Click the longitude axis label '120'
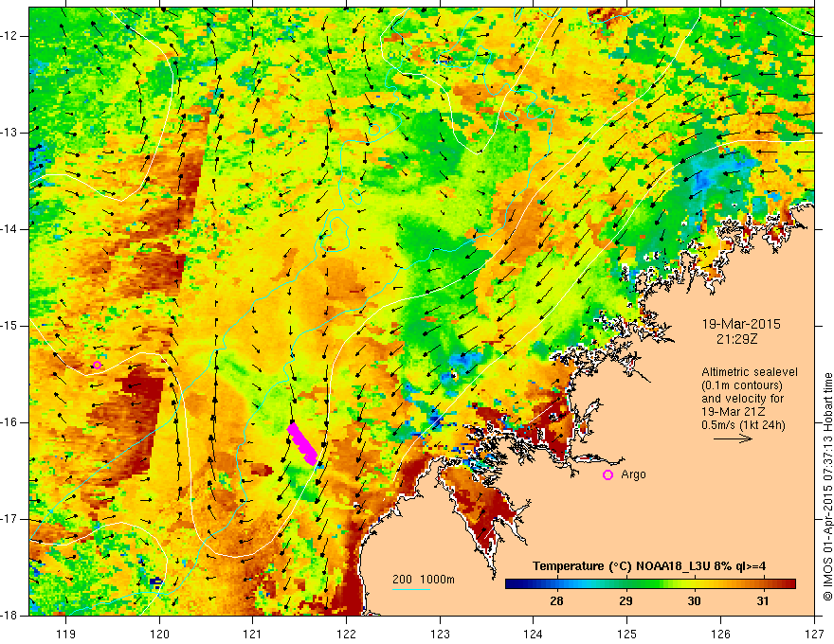This screenshot has height=644, width=834. pos(159,635)
